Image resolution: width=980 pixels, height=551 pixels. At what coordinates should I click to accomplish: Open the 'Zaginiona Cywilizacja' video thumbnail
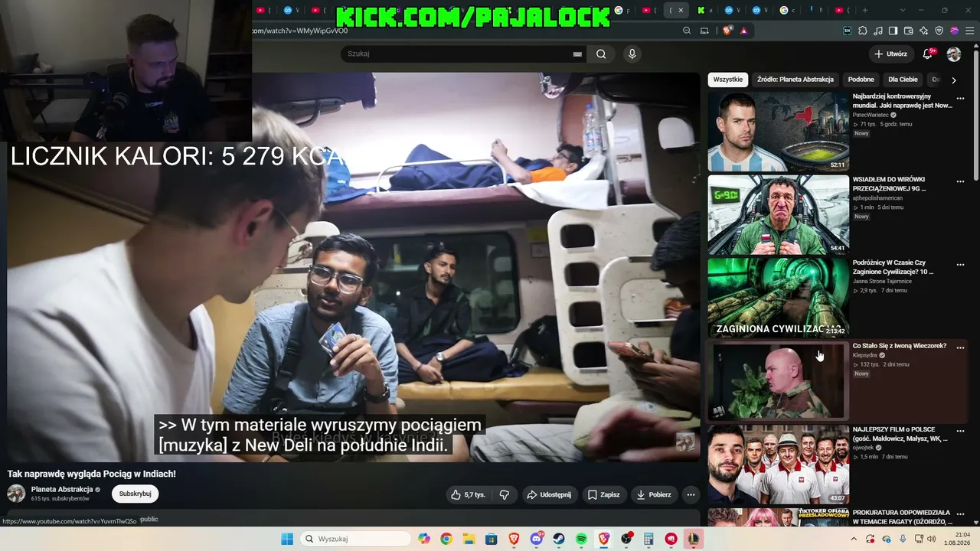tap(778, 298)
